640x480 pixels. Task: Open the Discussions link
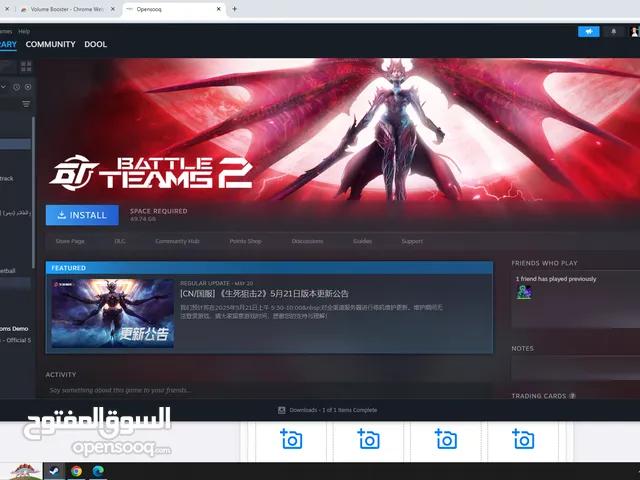point(307,241)
